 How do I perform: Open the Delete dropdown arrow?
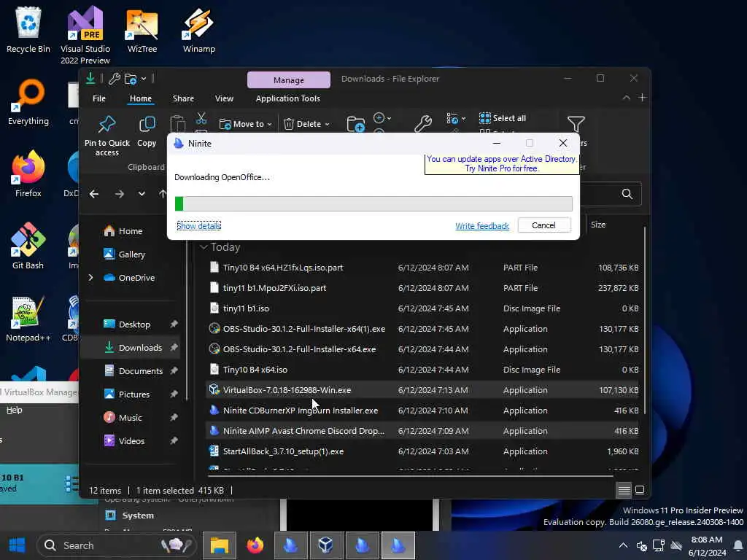tap(328, 124)
